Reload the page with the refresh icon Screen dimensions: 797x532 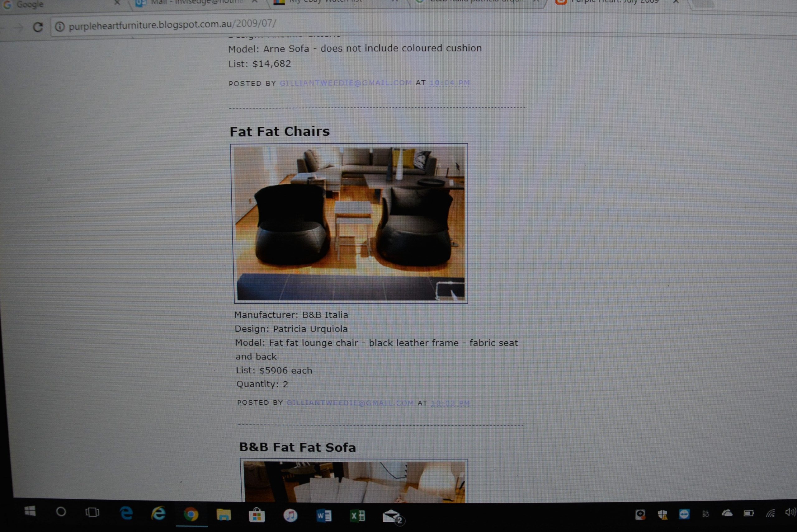pyautogui.click(x=38, y=27)
